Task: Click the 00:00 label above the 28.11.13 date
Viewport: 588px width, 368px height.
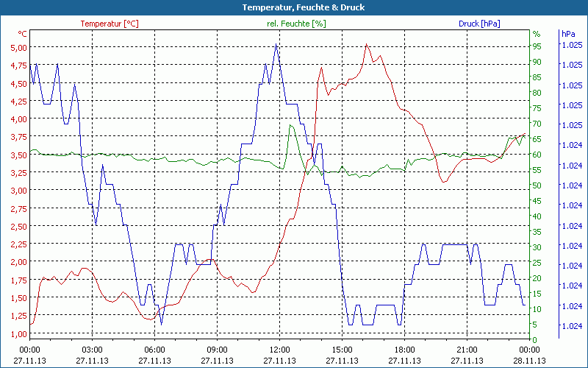Action: (529, 350)
